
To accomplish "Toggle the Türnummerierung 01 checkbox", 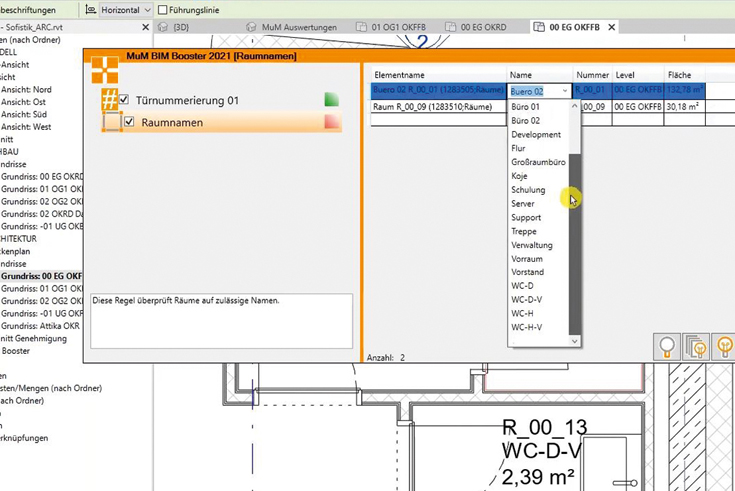I will 125,101.
